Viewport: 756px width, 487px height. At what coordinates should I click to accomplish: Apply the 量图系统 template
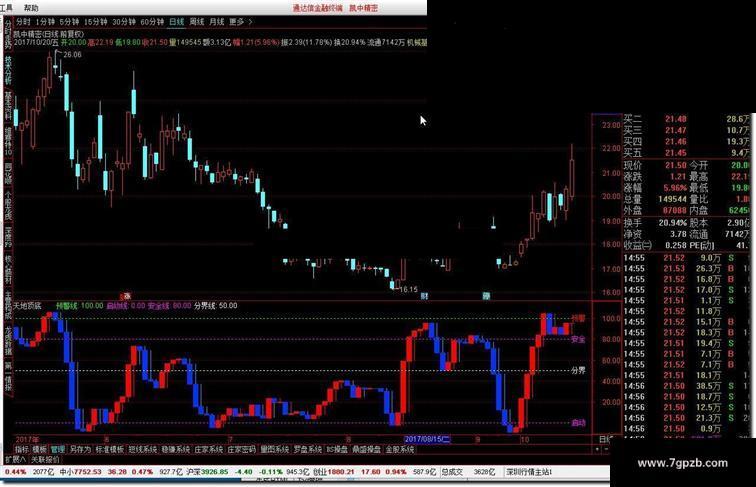(274, 449)
